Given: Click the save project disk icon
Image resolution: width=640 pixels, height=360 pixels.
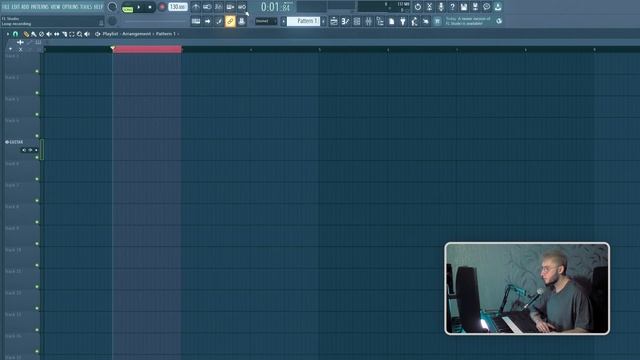Looking at the screenshot, I should click(x=464, y=7).
